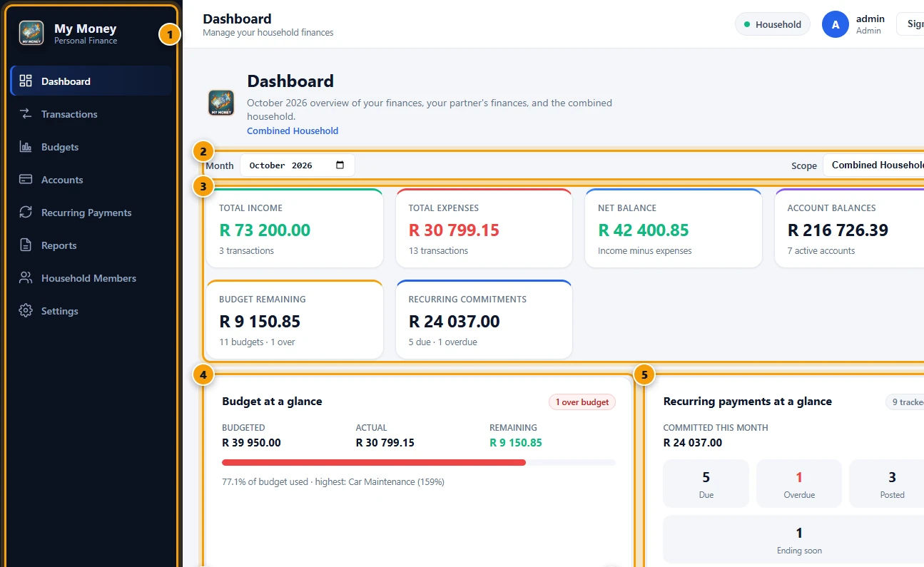
Task: Open Budgets in the sidebar
Action: [91, 146]
